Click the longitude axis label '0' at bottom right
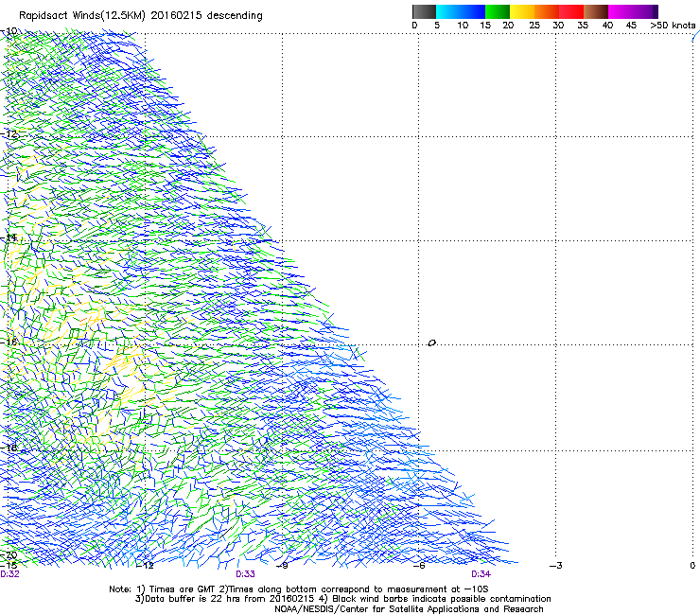The image size is (700, 615). (692, 566)
